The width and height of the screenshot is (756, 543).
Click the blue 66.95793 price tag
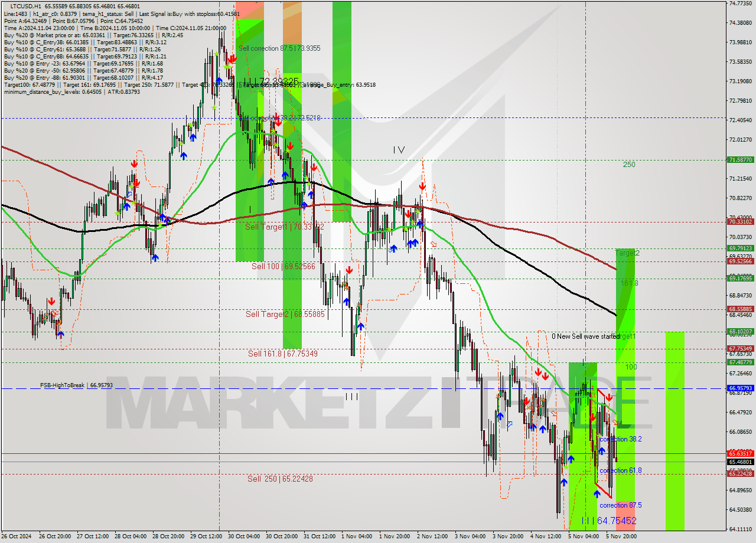[x=740, y=388]
